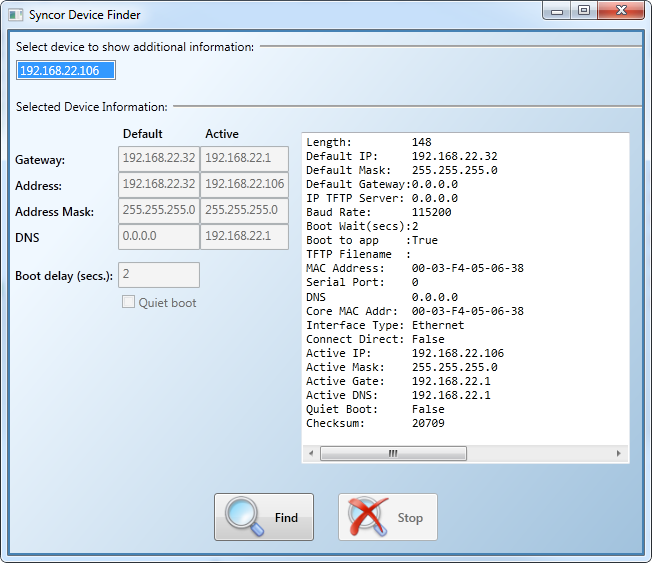
Task: Click the Active DNS field
Action: (244, 237)
